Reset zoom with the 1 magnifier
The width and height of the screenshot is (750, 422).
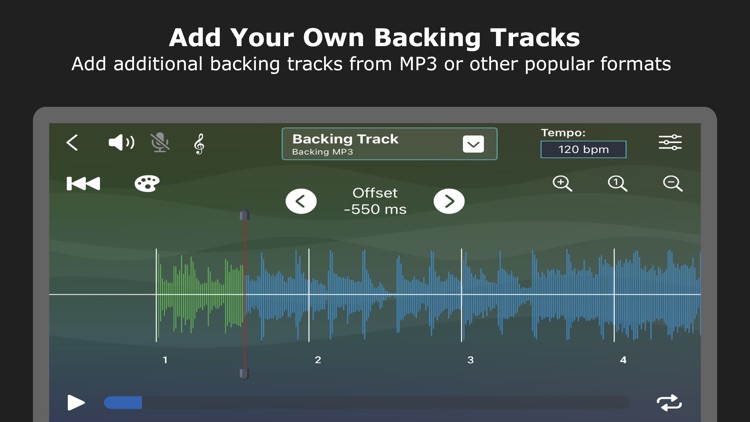(x=618, y=184)
